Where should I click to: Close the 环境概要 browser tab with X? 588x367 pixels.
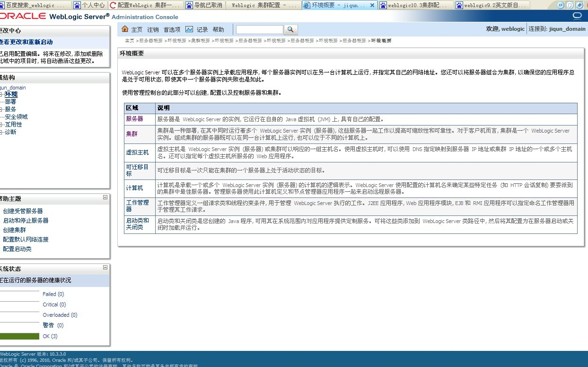tap(372, 5)
